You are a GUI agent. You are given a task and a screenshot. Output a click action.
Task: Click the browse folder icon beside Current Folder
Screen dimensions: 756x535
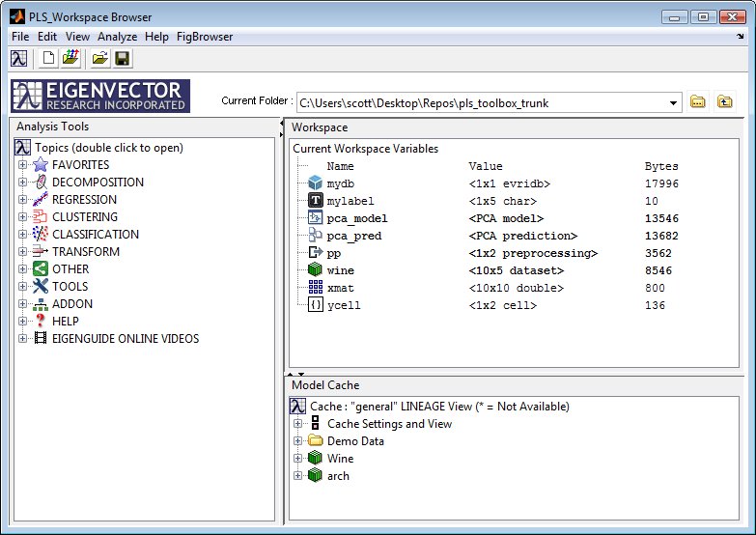coord(698,101)
